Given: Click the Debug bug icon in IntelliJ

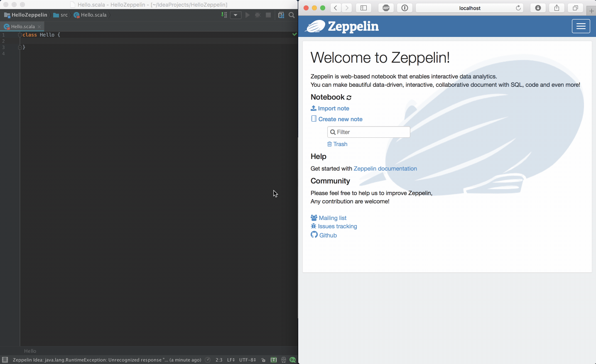Looking at the screenshot, I should pyautogui.click(x=258, y=15).
